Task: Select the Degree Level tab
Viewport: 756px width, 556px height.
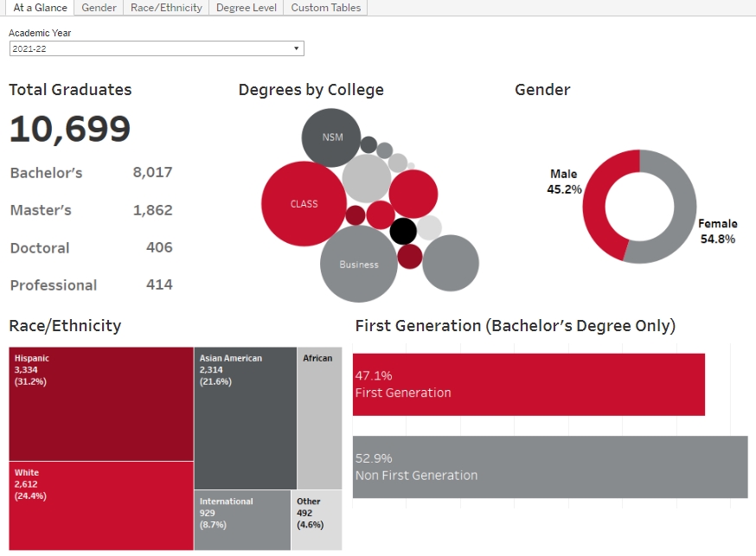Action: tap(247, 8)
